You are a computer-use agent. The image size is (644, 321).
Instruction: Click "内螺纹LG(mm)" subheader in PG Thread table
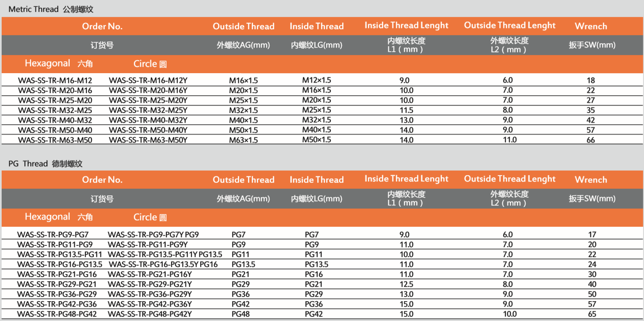tap(317, 199)
